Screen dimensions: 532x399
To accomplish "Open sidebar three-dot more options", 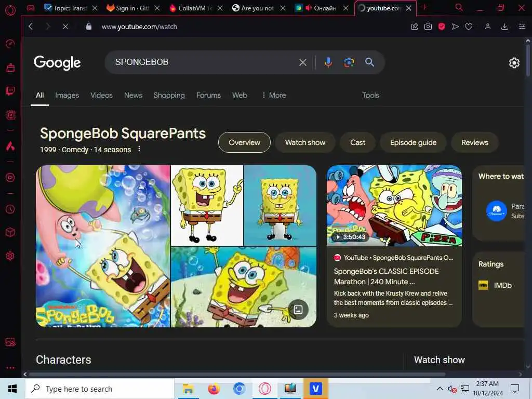I will (10, 367).
